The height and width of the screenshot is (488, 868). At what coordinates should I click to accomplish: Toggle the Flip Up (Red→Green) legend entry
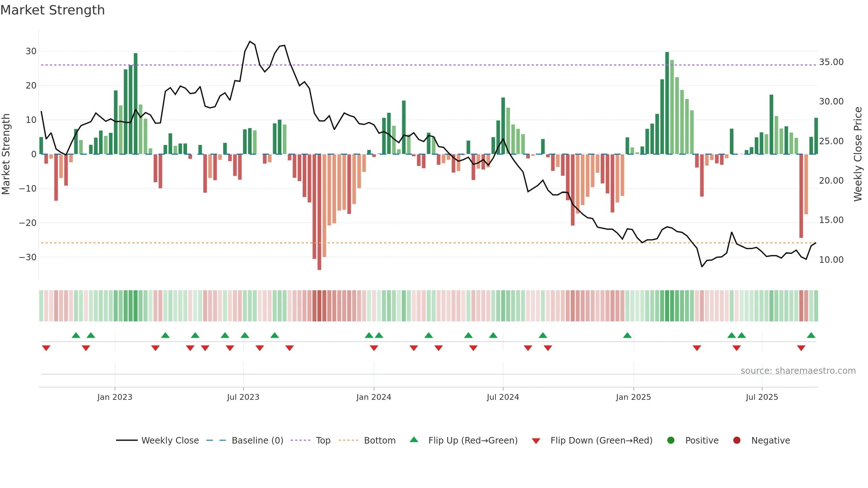click(464, 440)
